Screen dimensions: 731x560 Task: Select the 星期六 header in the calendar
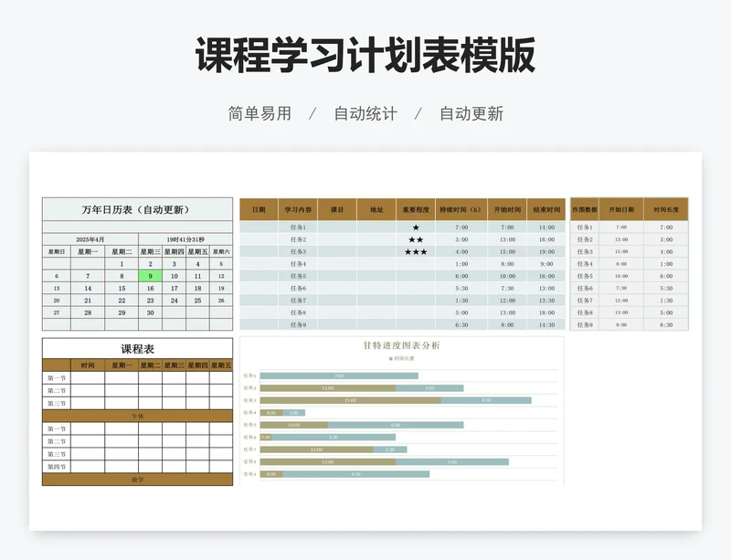[x=221, y=252]
